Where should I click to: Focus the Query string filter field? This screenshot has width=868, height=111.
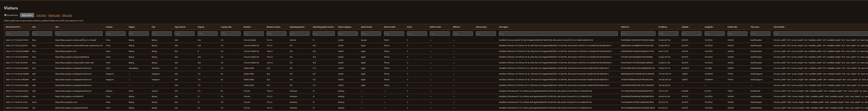click(486, 34)
